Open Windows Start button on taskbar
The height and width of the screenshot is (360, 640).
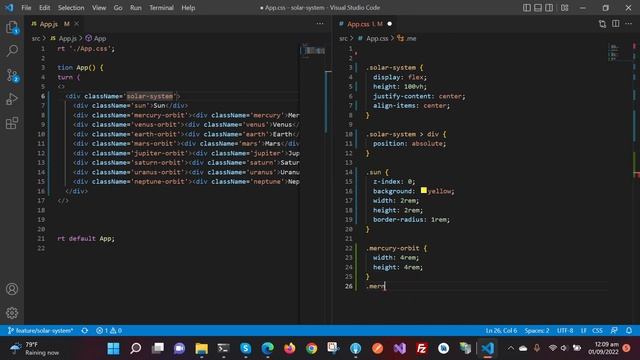click(x=113, y=348)
